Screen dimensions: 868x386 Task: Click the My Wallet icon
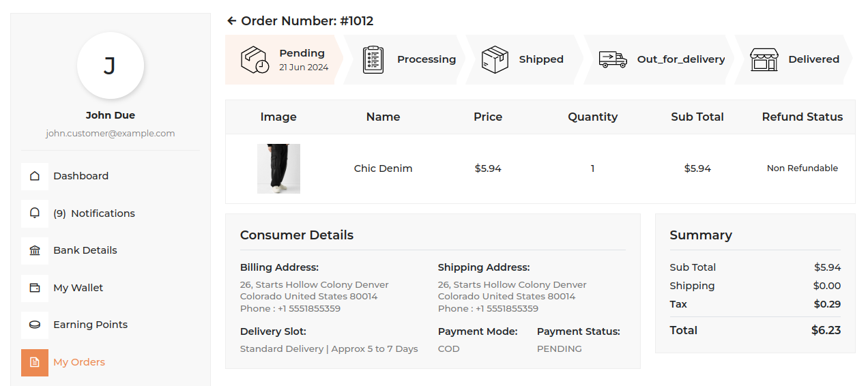pyautogui.click(x=35, y=288)
